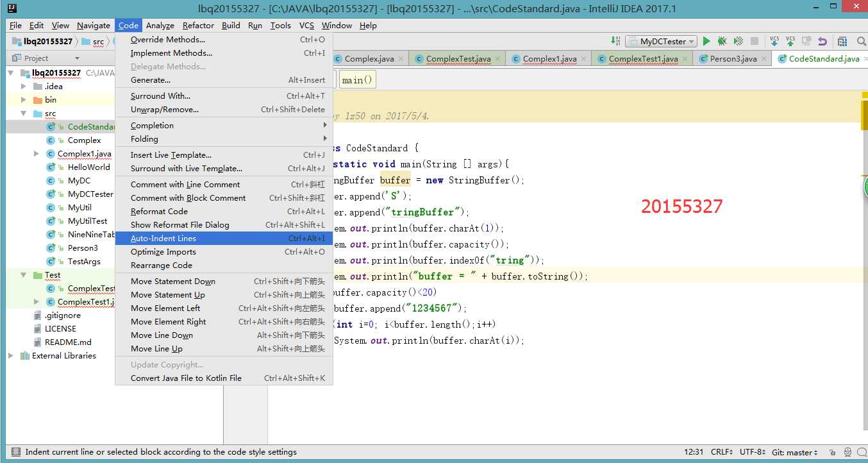Choose Reformat Code from Code menu

pyautogui.click(x=224, y=212)
